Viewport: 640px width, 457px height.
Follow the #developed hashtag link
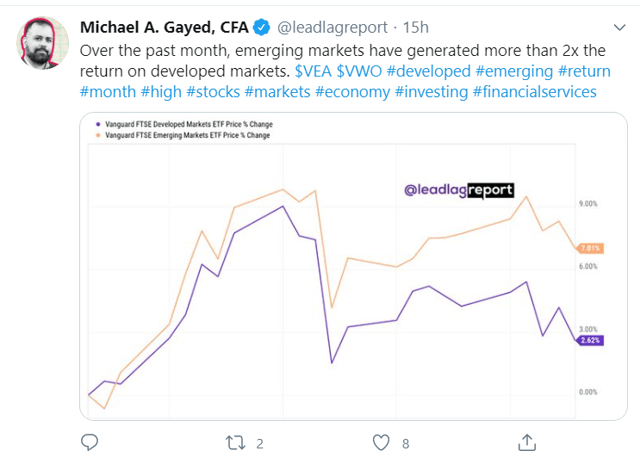(429, 71)
